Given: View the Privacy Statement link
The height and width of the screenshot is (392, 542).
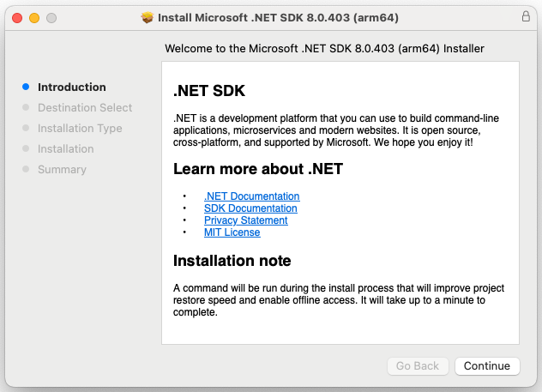Looking at the screenshot, I should 245,220.
